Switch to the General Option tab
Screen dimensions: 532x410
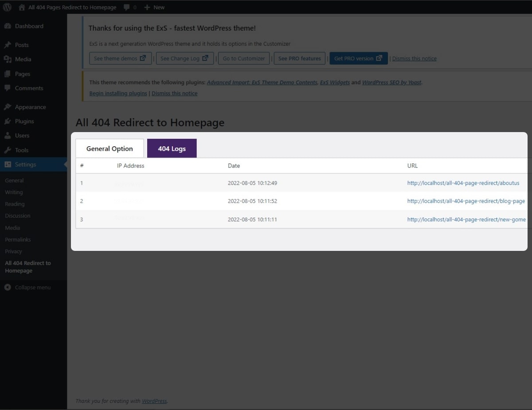coord(110,148)
